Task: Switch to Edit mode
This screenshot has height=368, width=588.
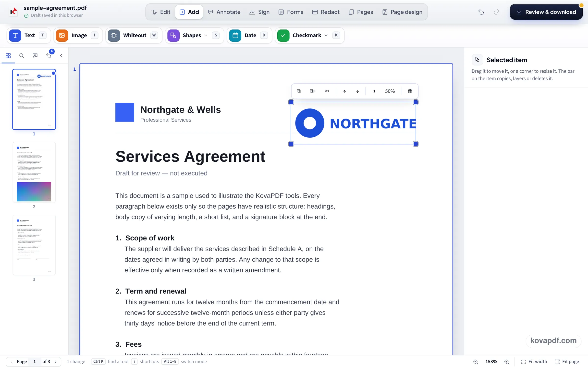Action: (161, 12)
